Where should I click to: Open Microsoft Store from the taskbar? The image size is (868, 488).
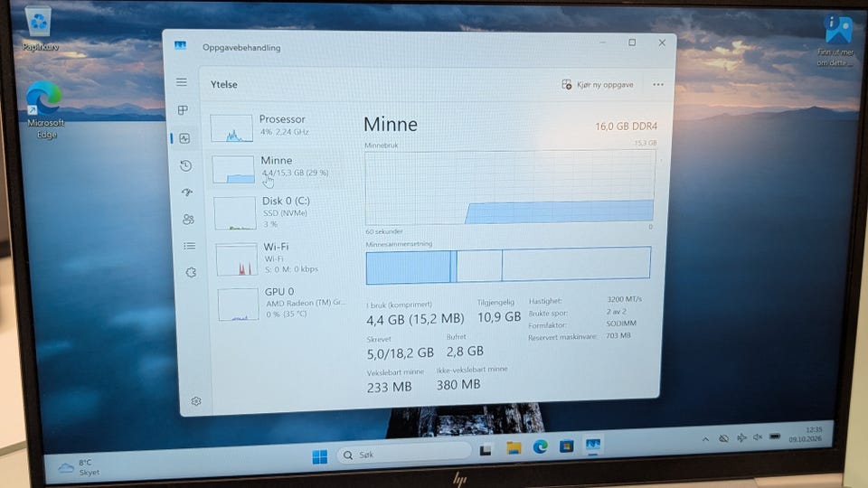pos(566,446)
